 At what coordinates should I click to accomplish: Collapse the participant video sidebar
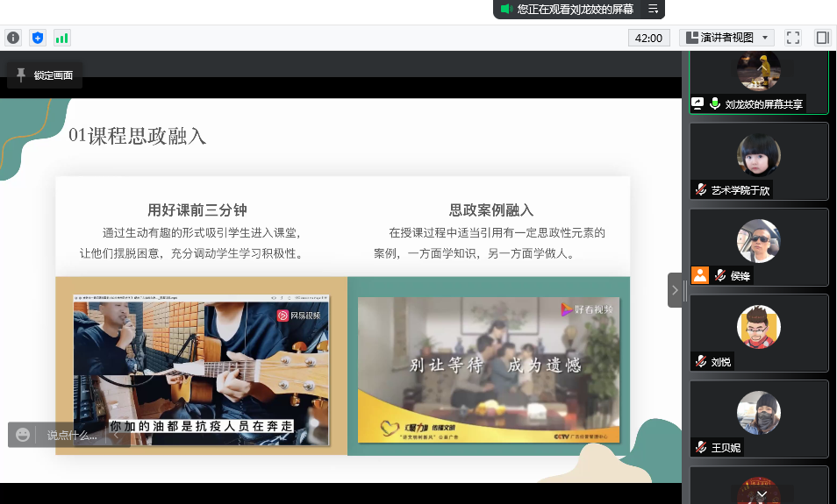[x=675, y=290]
